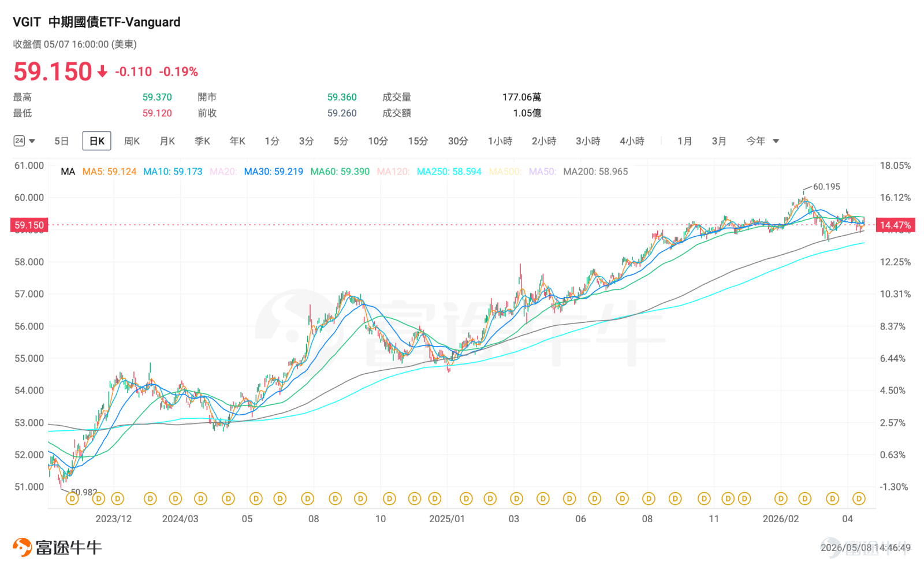Switch to 年K yearly chart

(x=237, y=141)
